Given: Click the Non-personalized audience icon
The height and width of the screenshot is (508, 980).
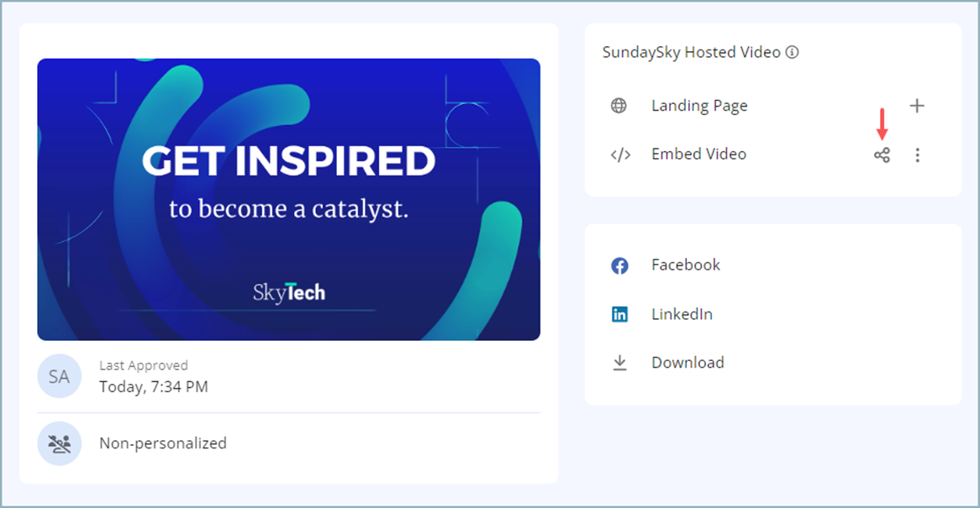Looking at the screenshot, I should pyautogui.click(x=59, y=443).
